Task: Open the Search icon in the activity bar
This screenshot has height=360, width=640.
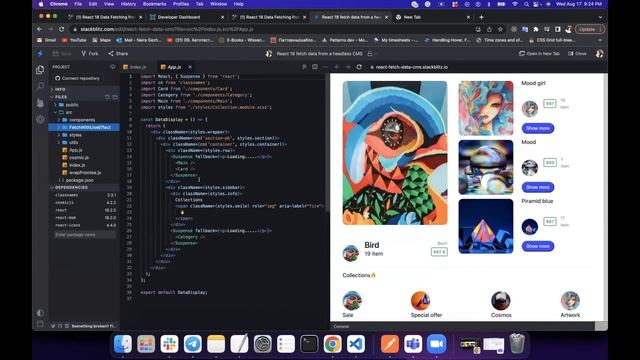Action: pos(40,86)
